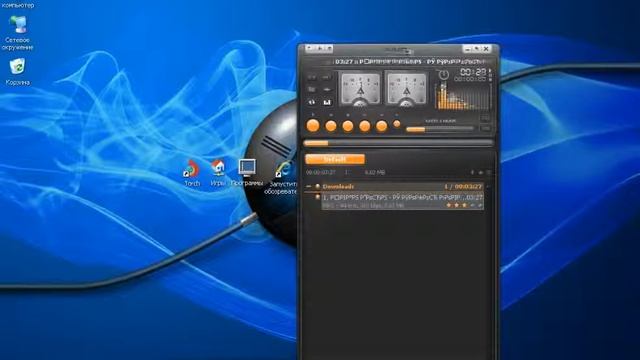Open the Default playlist tab
The height and width of the screenshot is (360, 640).
click(x=335, y=159)
